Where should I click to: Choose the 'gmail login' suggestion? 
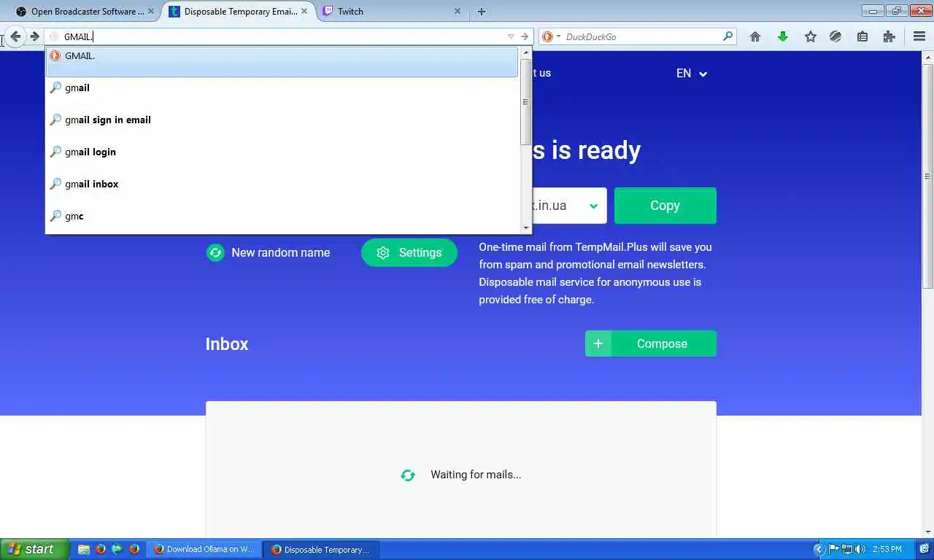(x=282, y=152)
